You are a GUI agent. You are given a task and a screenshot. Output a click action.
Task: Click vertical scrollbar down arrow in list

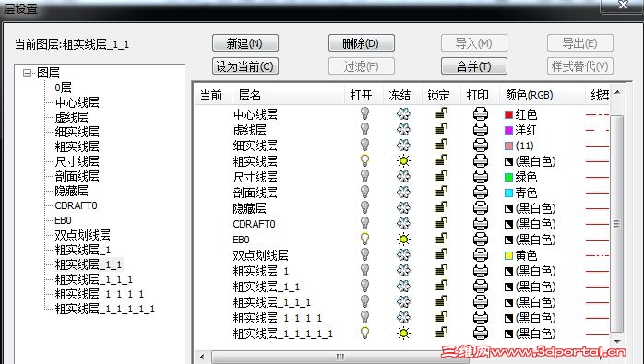(617, 342)
